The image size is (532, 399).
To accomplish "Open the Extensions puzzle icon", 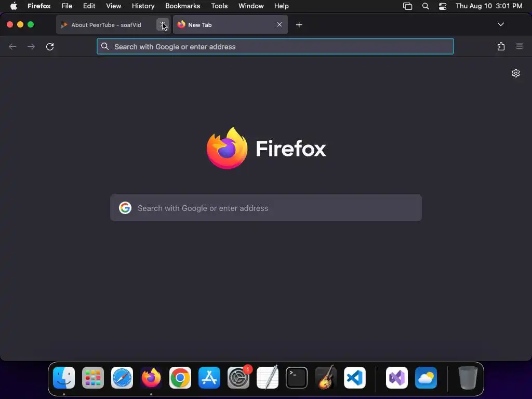I will pyautogui.click(x=501, y=46).
